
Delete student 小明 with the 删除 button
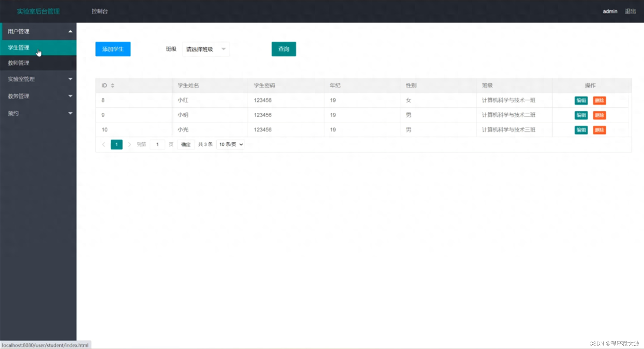click(599, 115)
